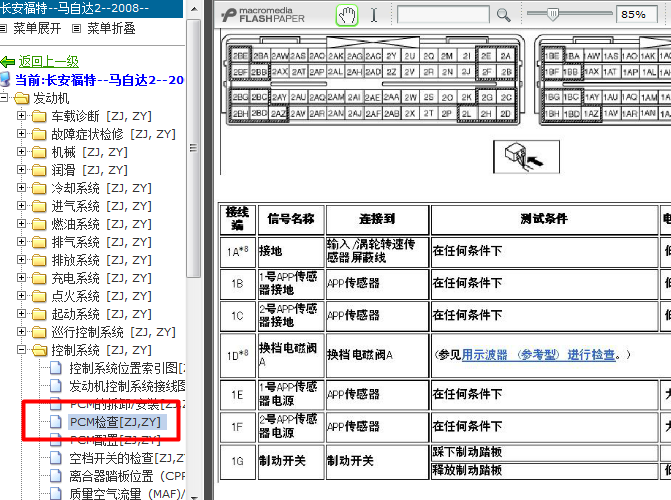The image size is (671, 500).
Task: Open 发动机控制系统接线图 document
Action: click(x=127, y=386)
